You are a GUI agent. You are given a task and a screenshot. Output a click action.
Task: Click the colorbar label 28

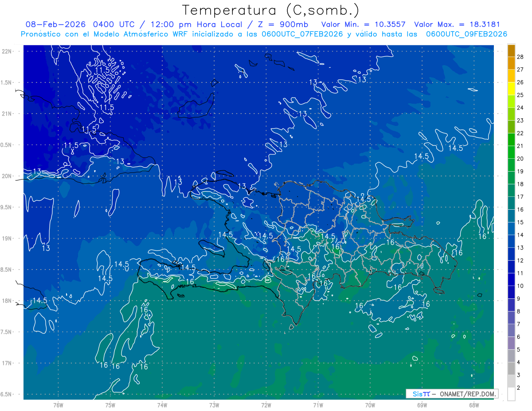(520, 56)
